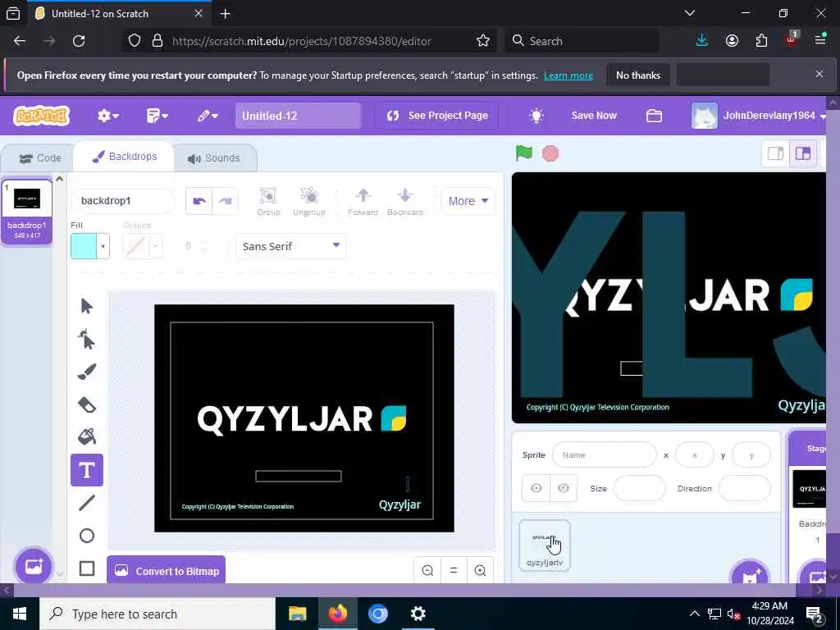Open the Sans Serif font dropdown
This screenshot has height=630, width=840.
coord(291,246)
